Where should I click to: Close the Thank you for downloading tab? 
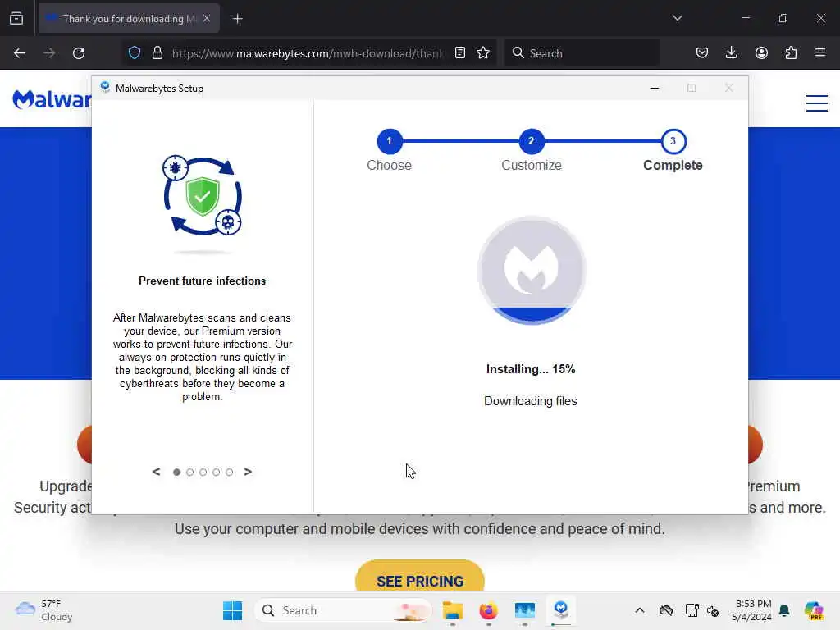(x=207, y=18)
